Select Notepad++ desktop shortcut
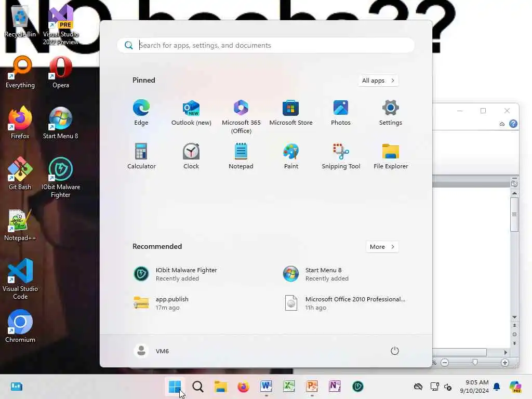 click(x=20, y=225)
